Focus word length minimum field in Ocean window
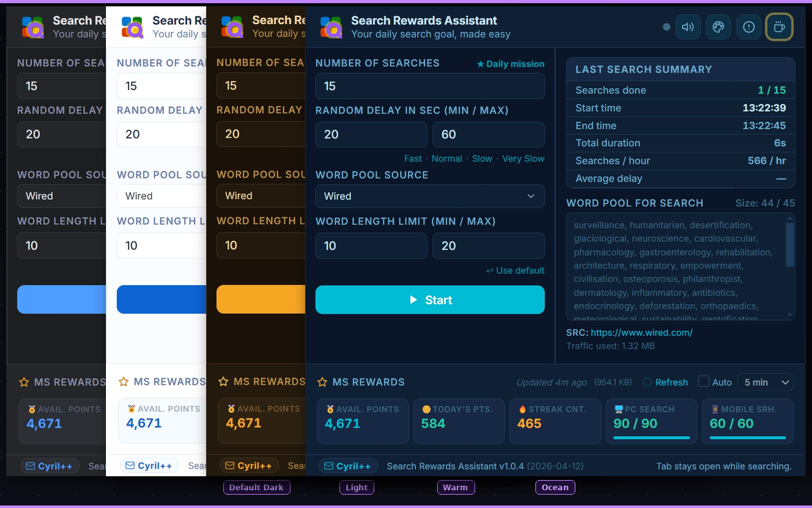This screenshot has width=812, height=508. [x=371, y=246]
